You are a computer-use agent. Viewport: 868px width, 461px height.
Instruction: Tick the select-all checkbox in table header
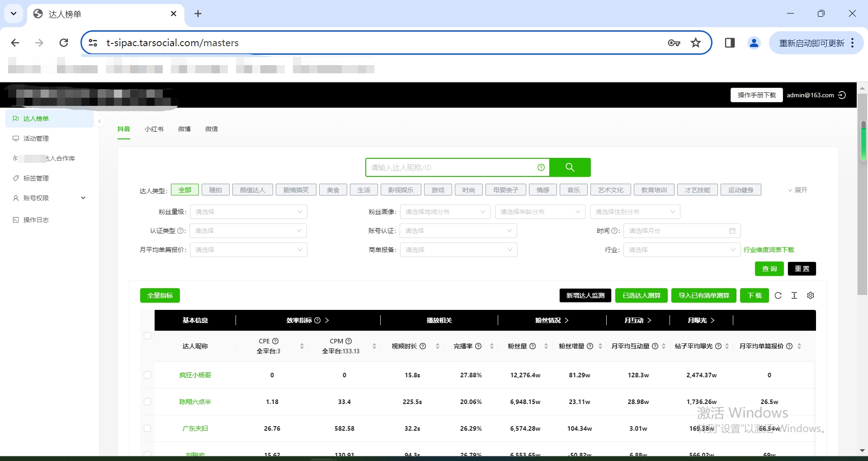(x=147, y=336)
